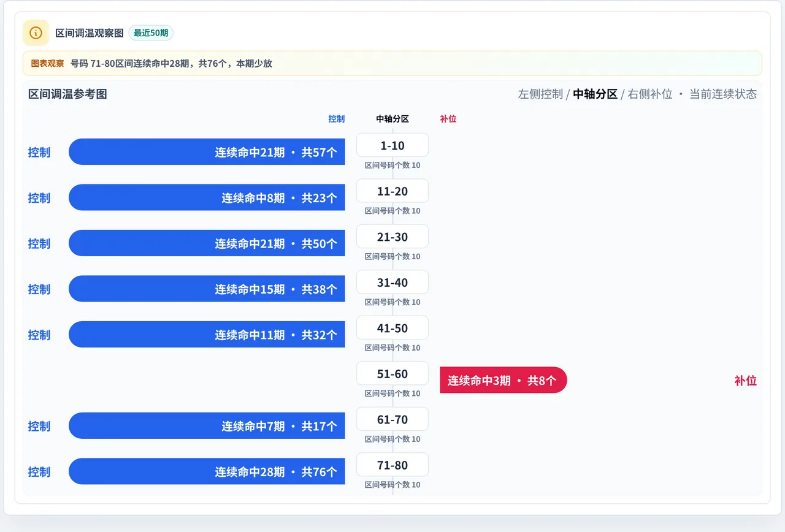Click the blue 控制 column header

coord(337,119)
